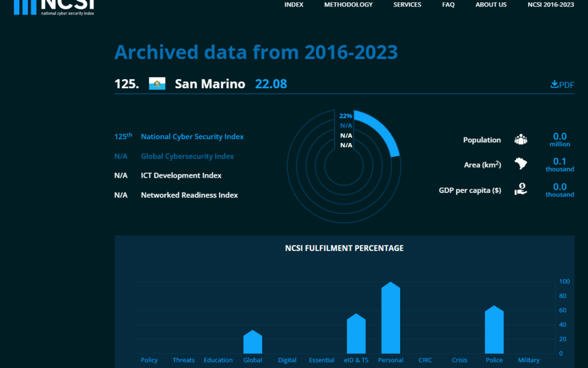
Task: Click the Global bar in chart
Action: pos(253,342)
